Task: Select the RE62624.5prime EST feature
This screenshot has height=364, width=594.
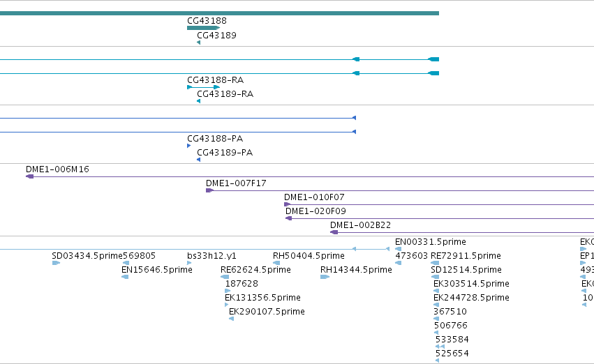Action: (225, 277)
